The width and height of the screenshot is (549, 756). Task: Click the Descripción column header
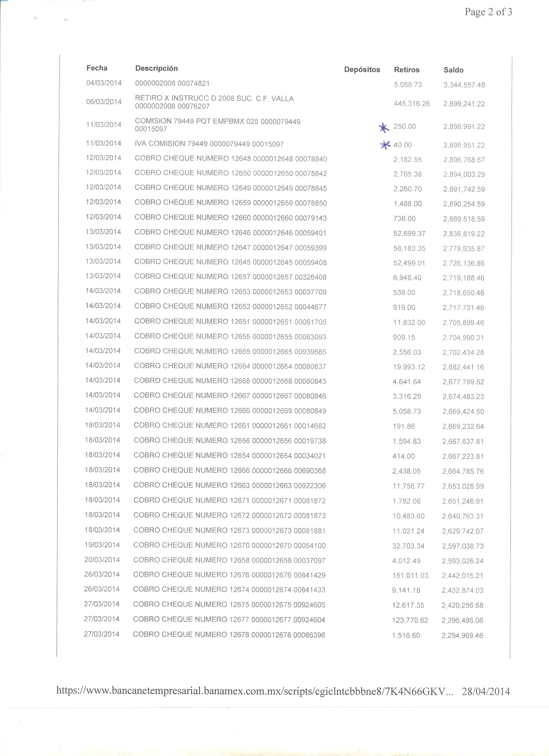tap(156, 68)
